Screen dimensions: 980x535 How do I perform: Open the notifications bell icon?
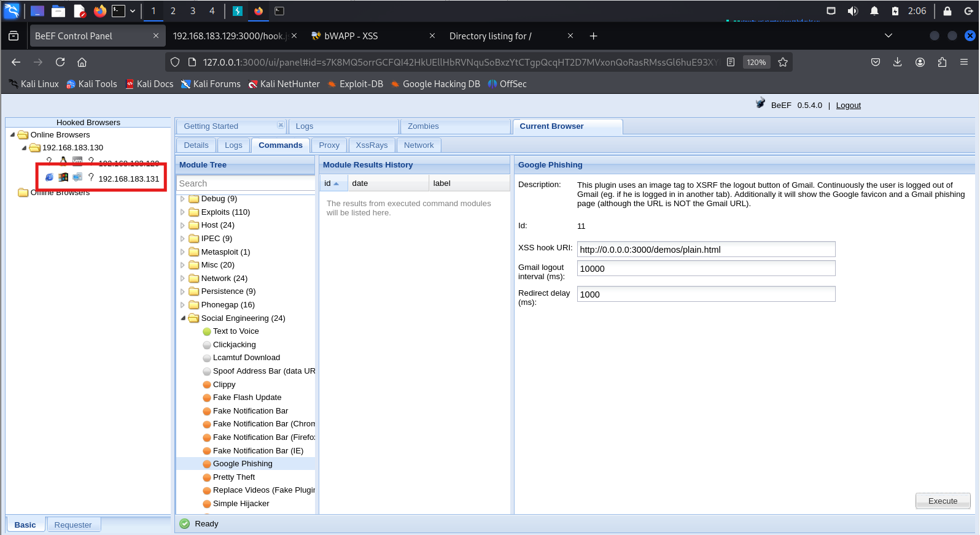[x=874, y=11]
